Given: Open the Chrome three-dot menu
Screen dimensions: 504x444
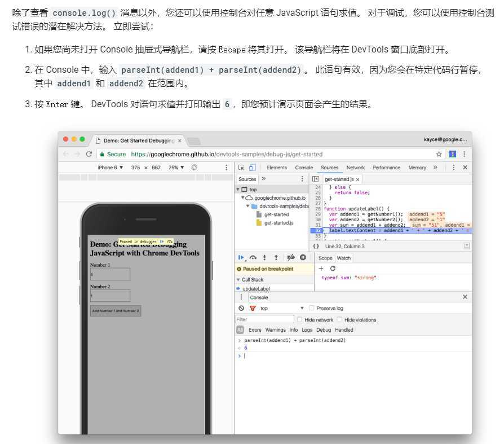Looking at the screenshot, I should click(x=464, y=154).
